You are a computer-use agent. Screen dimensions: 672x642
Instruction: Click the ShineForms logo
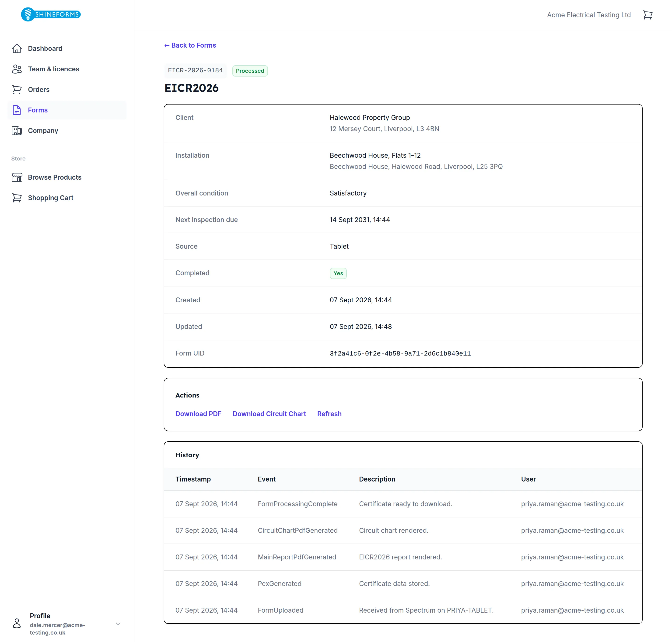pyautogui.click(x=51, y=14)
